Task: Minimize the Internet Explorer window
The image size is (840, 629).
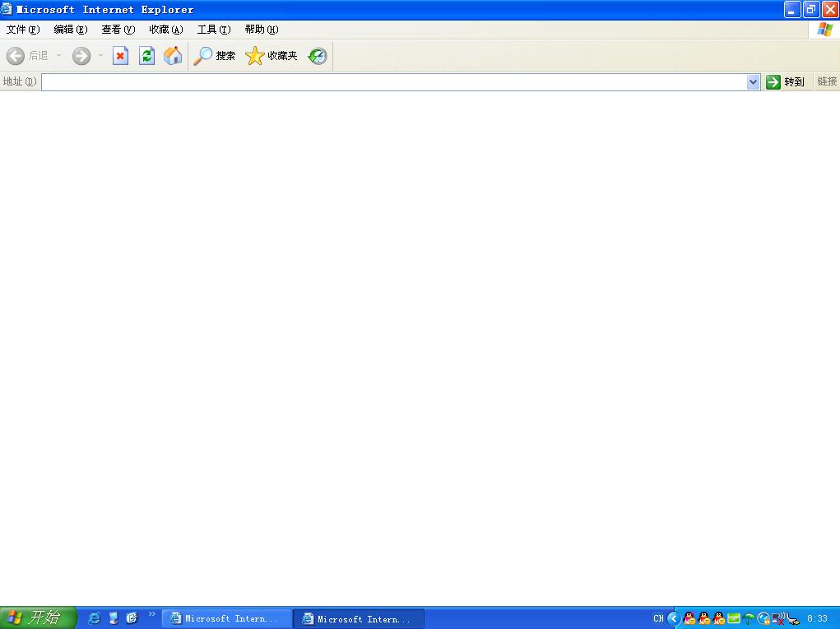Action: [x=792, y=10]
